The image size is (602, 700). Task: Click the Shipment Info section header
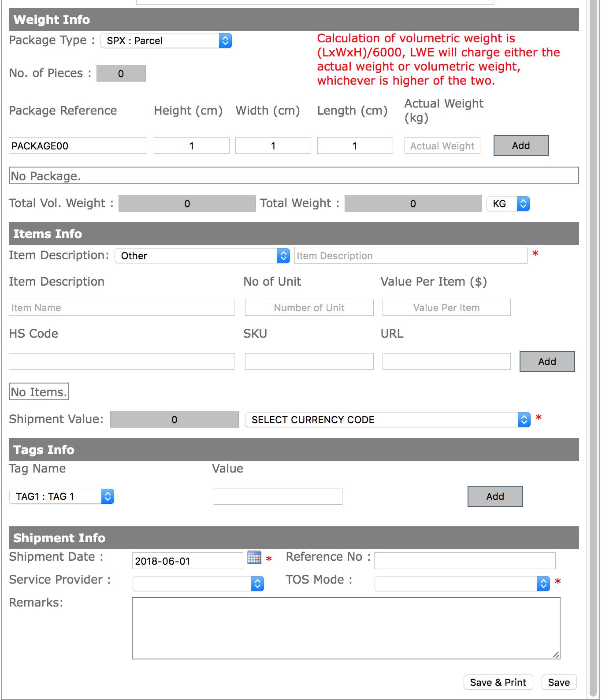point(294,538)
